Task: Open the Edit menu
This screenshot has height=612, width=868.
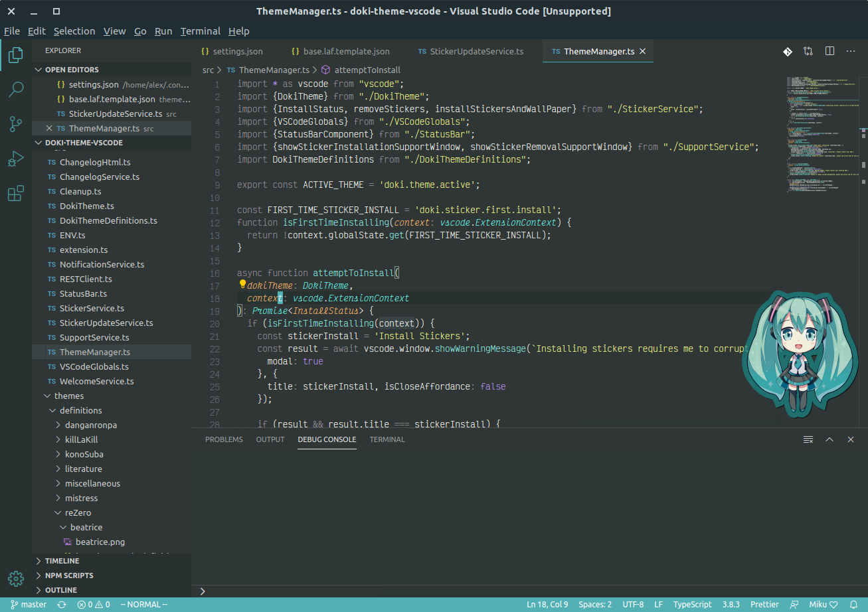Action: pos(37,31)
